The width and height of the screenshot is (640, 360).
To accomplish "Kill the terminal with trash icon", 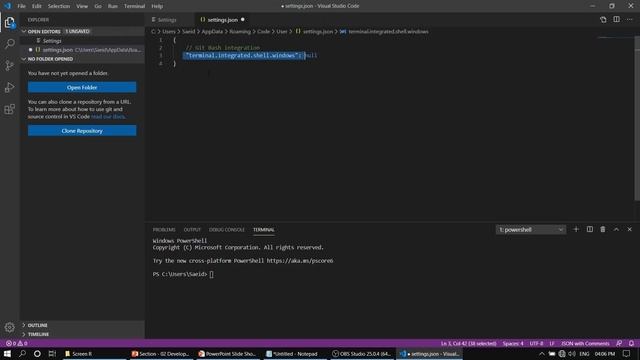I will coord(603,229).
